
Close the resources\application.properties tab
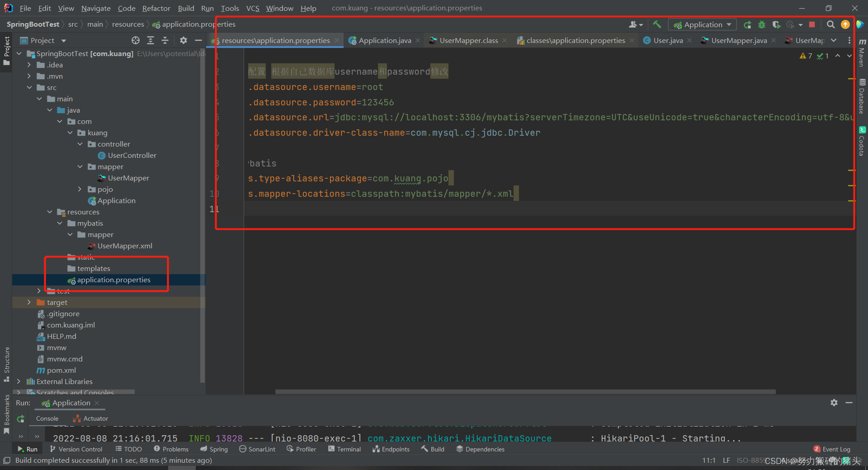click(337, 40)
